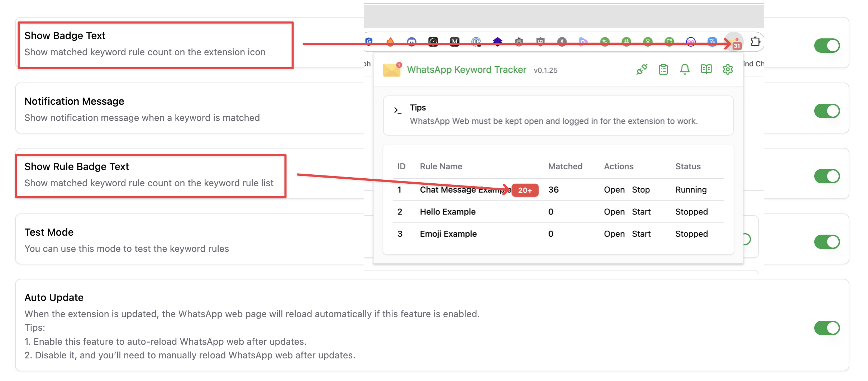Screen dimensions: 868x381
Task: Click the green external-link extension icon
Action: click(x=669, y=42)
